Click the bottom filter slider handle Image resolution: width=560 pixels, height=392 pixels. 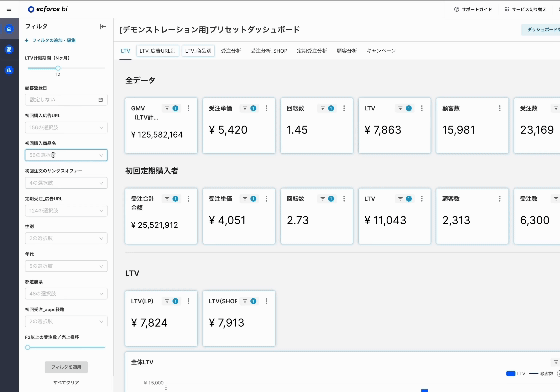click(28, 347)
